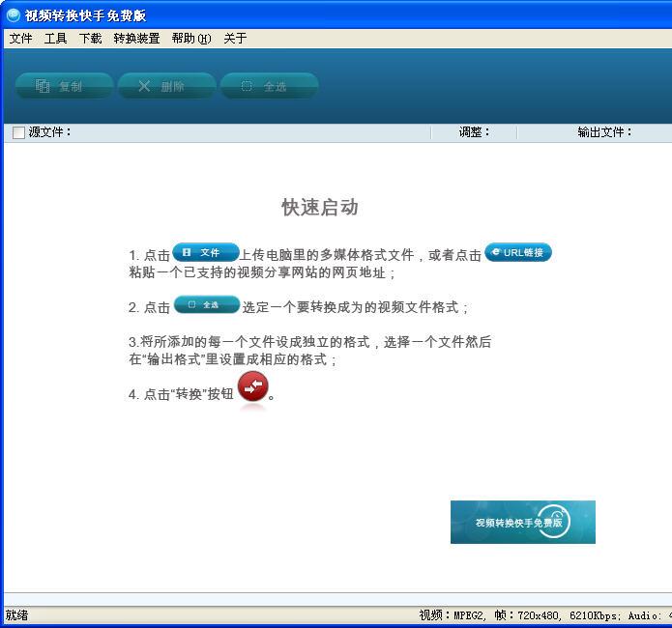
Task: Click the blue 文件 button in step 1
Action: [x=205, y=253]
